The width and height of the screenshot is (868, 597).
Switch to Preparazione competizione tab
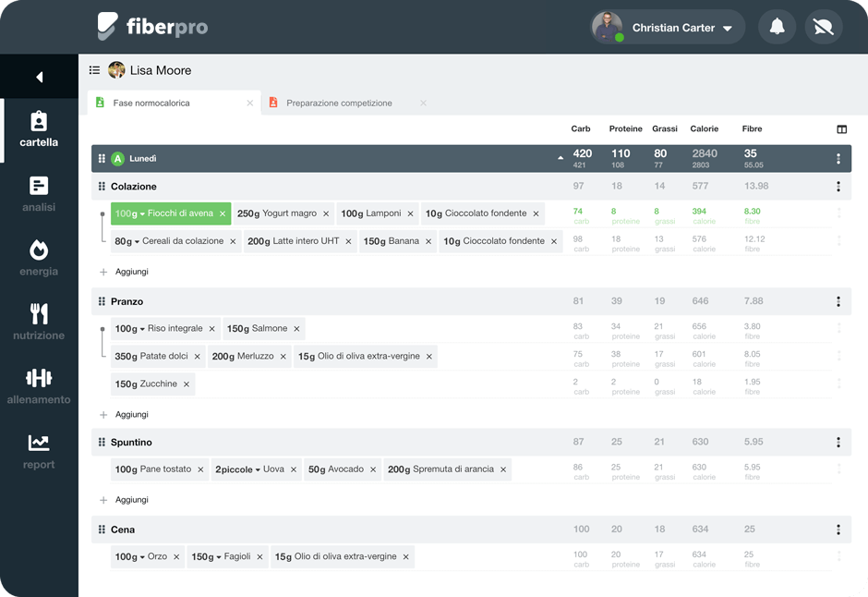339,104
